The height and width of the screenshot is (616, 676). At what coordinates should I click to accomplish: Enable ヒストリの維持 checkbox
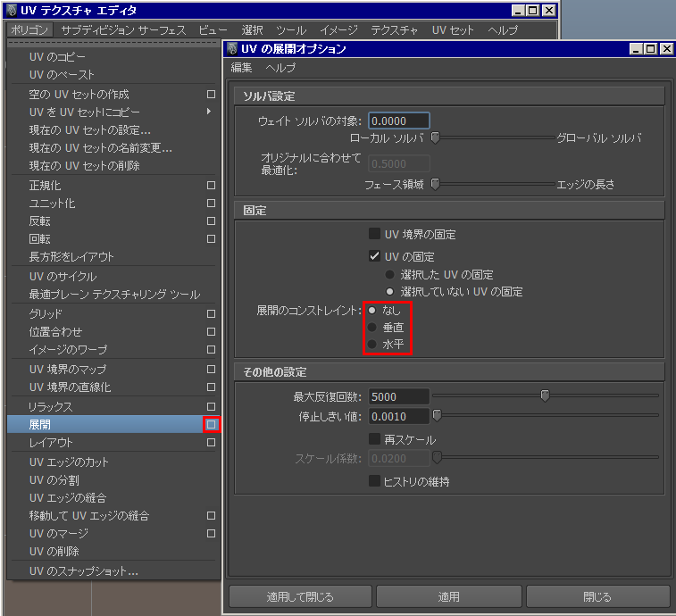(374, 481)
